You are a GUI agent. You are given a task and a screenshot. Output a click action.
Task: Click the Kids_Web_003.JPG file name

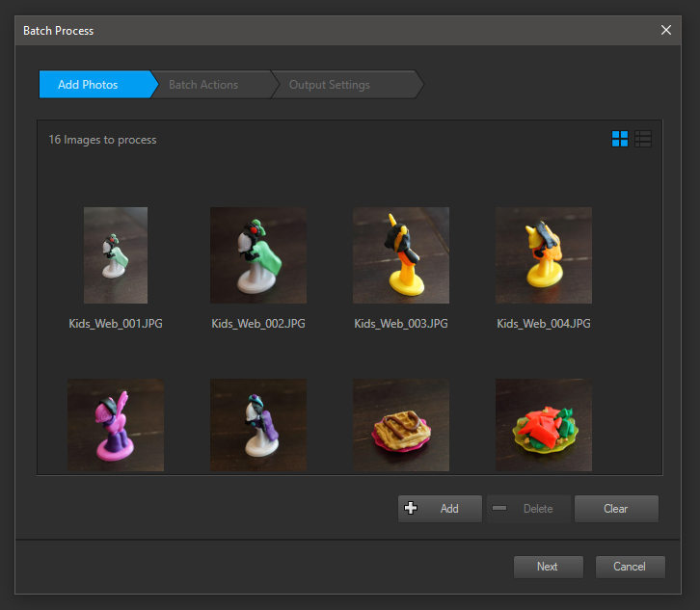[401, 324]
